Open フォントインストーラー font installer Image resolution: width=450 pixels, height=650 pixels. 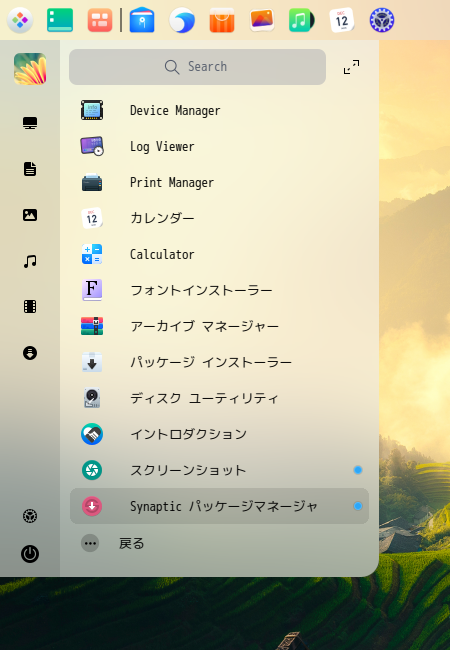click(x=219, y=290)
